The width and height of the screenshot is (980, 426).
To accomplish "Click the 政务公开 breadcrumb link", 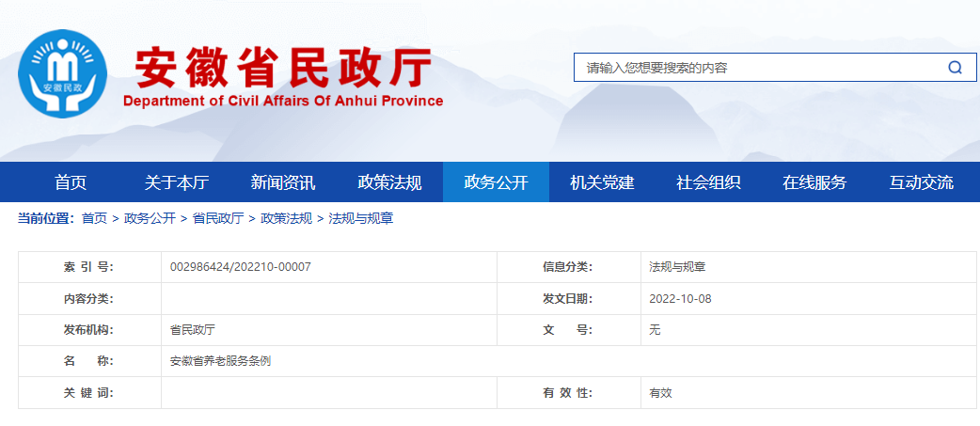I will [x=150, y=218].
